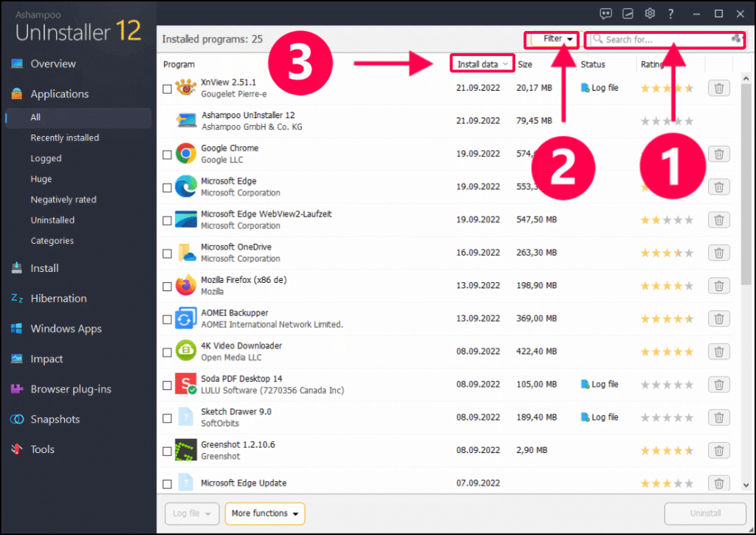
Task: Click the Search for input field
Action: pyautogui.click(x=665, y=40)
